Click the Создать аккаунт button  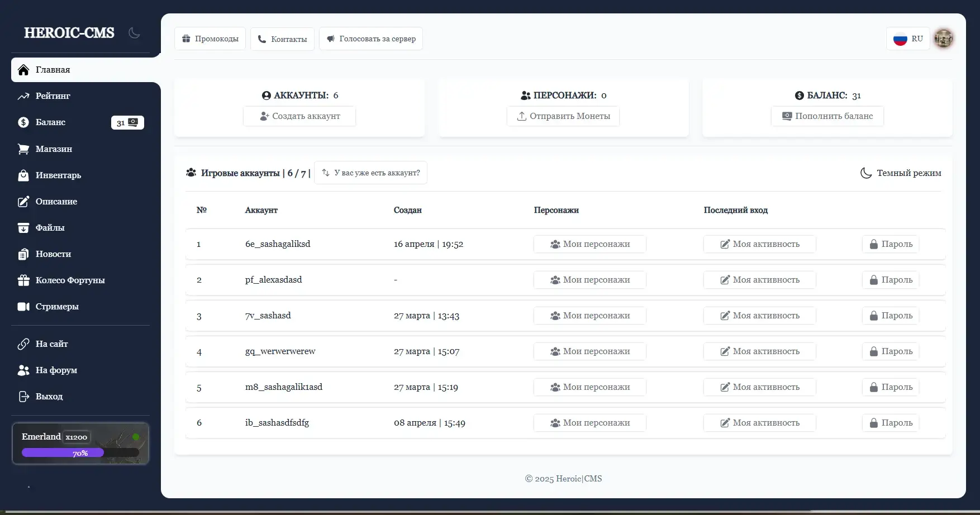coord(299,116)
